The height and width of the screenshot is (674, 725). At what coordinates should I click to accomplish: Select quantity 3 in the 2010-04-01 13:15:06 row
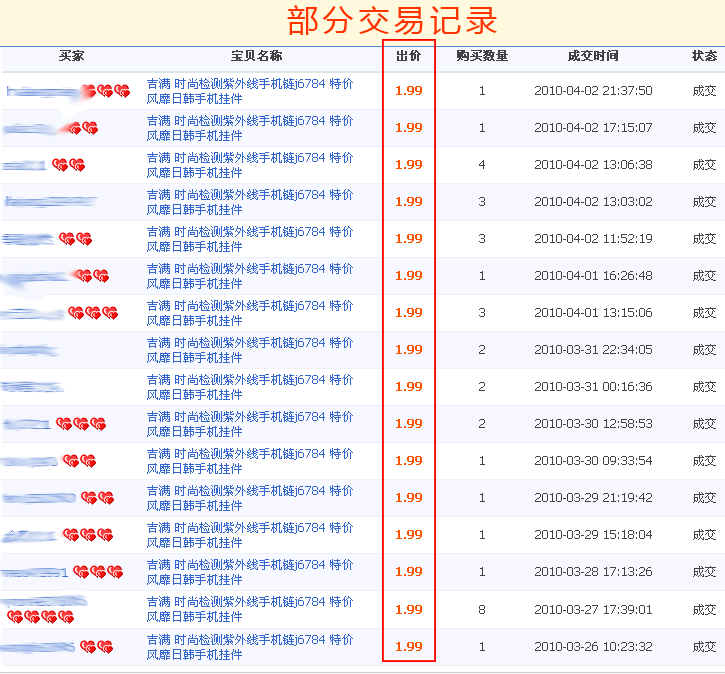pyautogui.click(x=482, y=312)
